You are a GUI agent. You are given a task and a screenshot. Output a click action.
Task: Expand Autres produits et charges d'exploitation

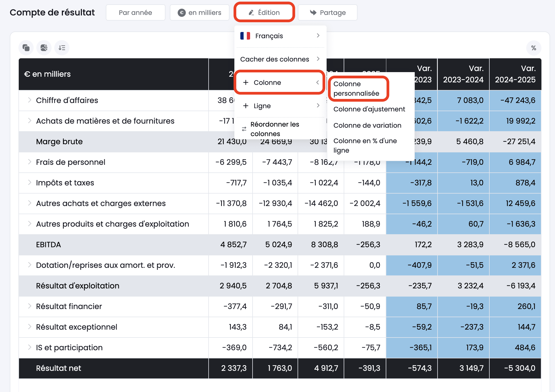[30, 224]
